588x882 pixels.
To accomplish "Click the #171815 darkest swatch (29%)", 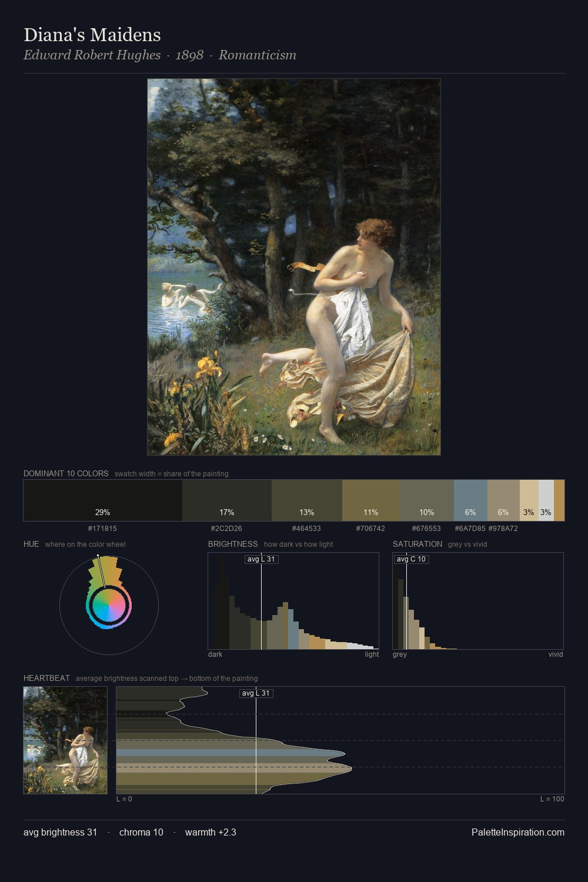I will tap(103, 500).
